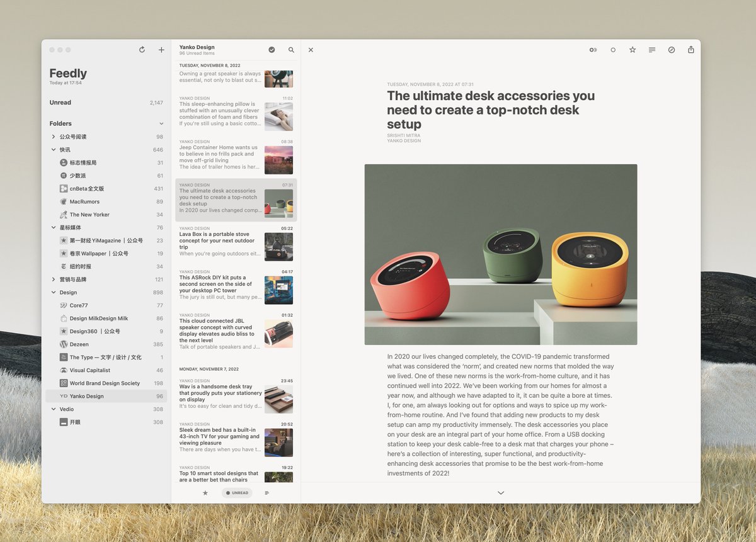Expand the 公众号阅读 folder
Viewport: 756px width, 542px height.
(x=54, y=137)
